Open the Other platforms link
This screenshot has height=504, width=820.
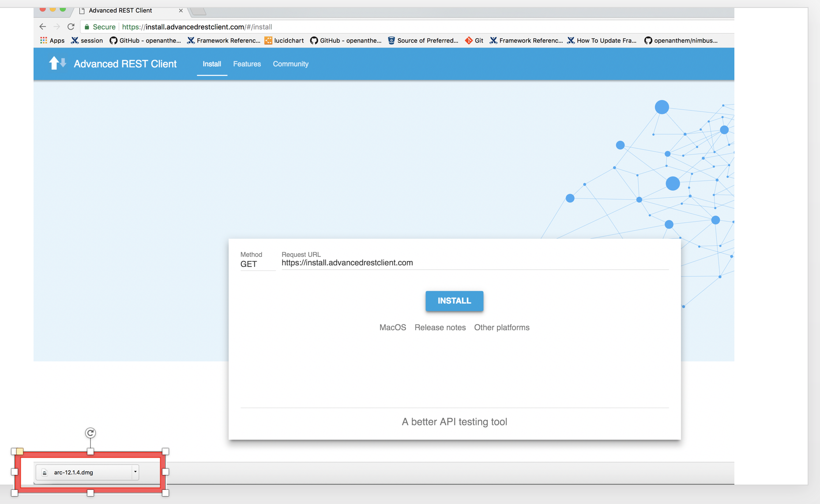(x=501, y=327)
